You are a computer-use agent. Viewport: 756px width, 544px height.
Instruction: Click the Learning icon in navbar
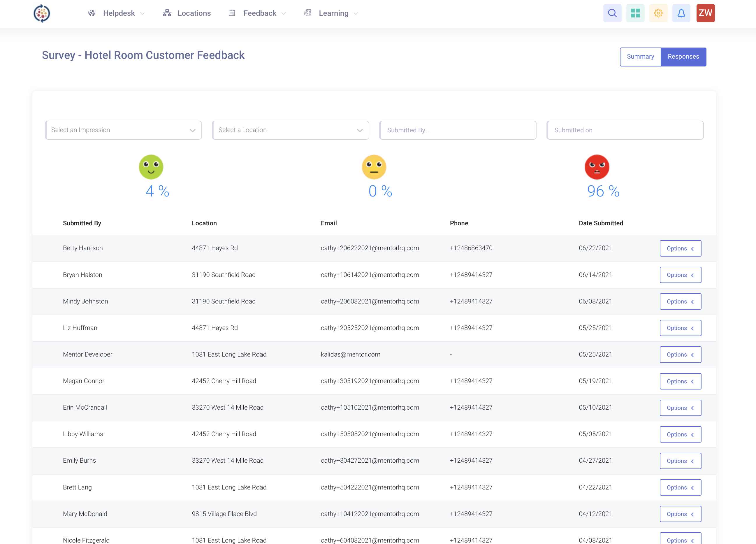click(308, 13)
